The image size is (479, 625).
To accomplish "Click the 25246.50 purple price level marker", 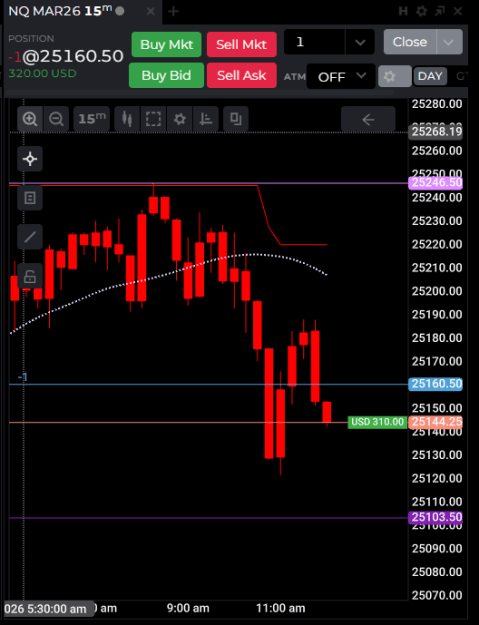I will (x=436, y=183).
